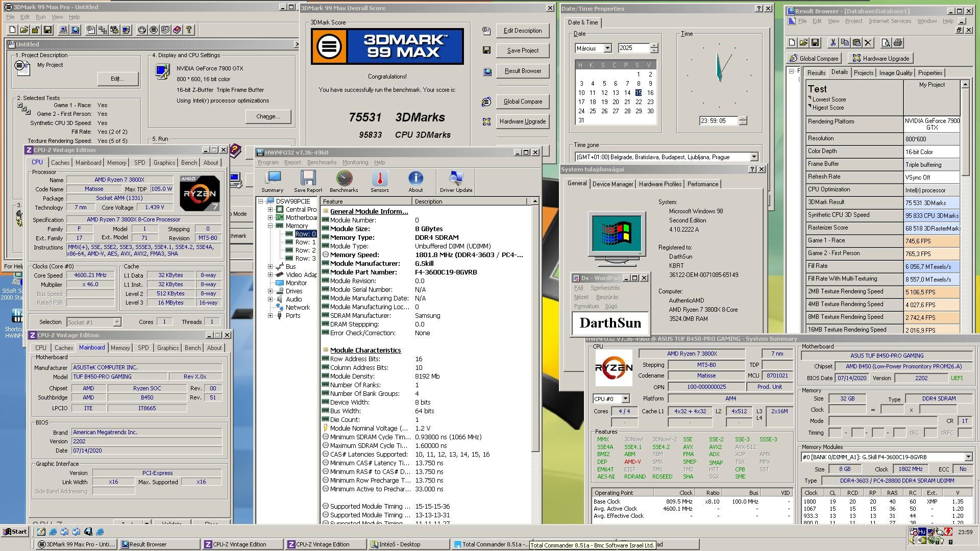Open Monitoring menu in HWiNFO32
This screenshot has width=980, height=551.
click(355, 162)
